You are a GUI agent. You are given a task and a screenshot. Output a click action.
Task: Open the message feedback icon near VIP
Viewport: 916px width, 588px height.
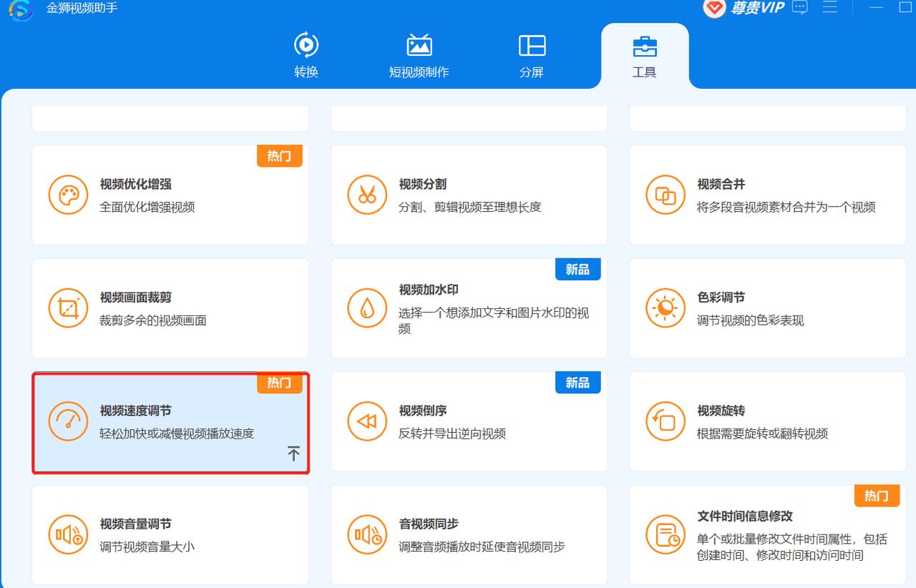[x=799, y=8]
